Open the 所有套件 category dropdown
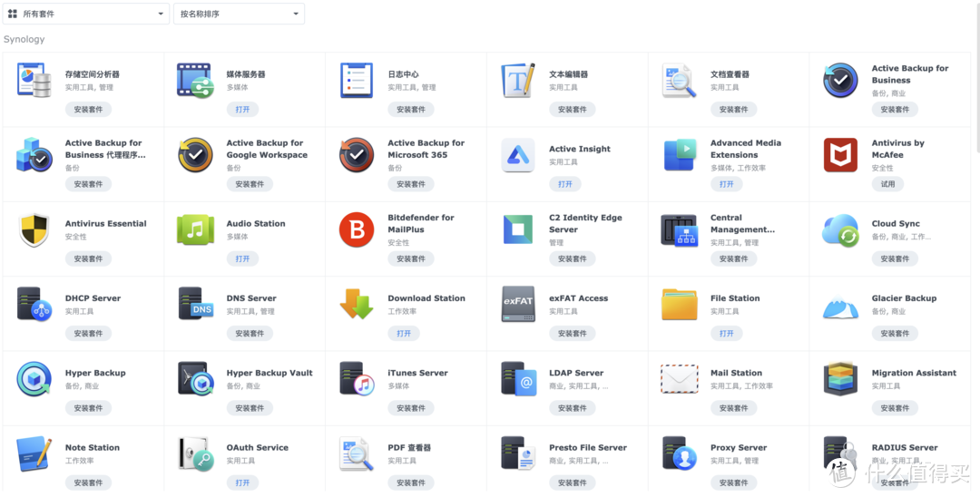Screen dimensions: 980x497 86,14
